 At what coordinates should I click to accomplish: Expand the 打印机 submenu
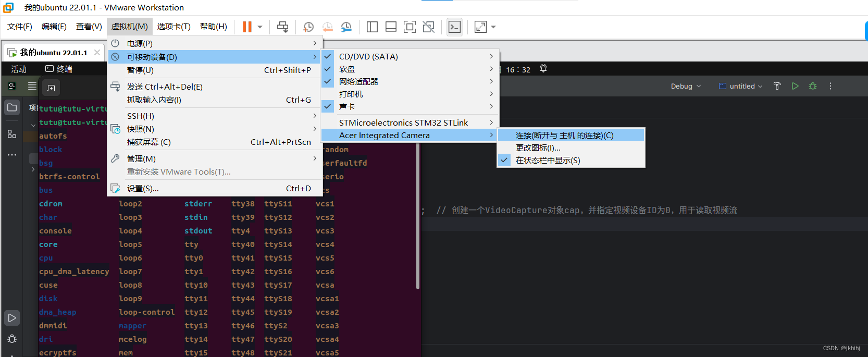click(x=411, y=94)
